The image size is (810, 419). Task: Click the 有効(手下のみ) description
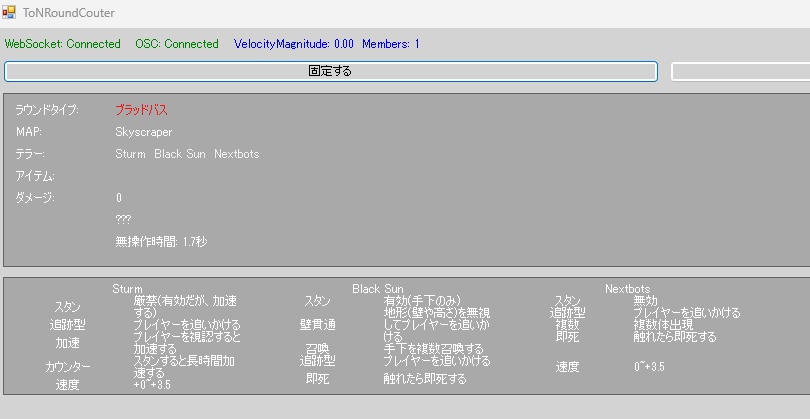click(422, 301)
